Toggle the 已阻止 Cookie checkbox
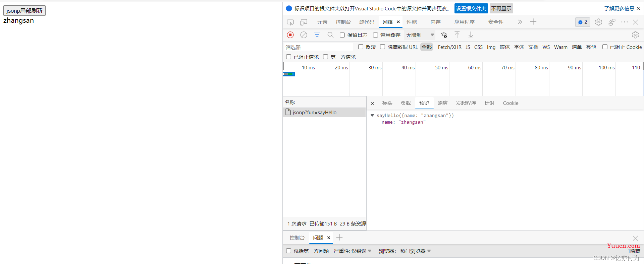The height and width of the screenshot is (264, 644). (x=605, y=47)
